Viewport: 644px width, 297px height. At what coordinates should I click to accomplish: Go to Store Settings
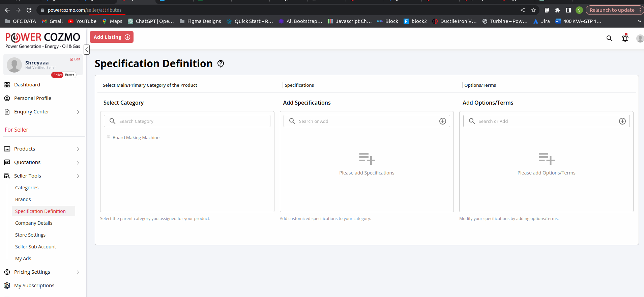coord(30,235)
